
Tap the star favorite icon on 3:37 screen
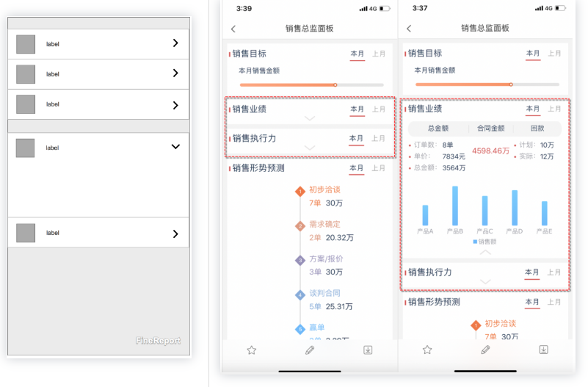[x=427, y=350]
